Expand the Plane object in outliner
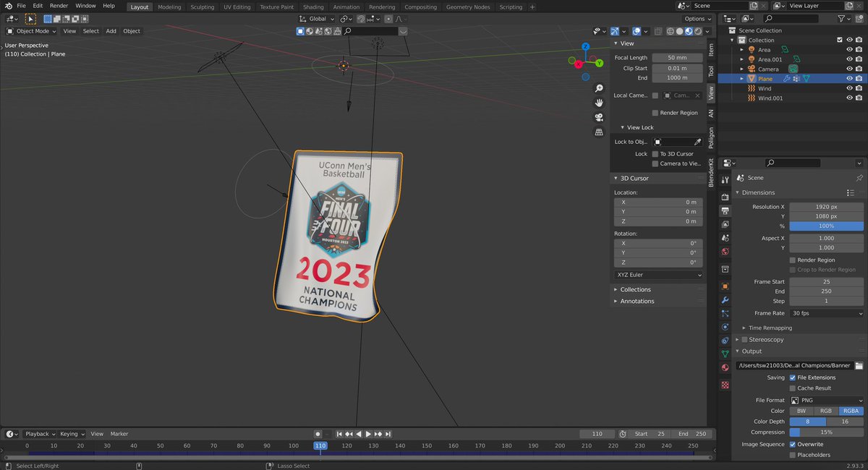This screenshot has width=868, height=470. click(x=741, y=79)
